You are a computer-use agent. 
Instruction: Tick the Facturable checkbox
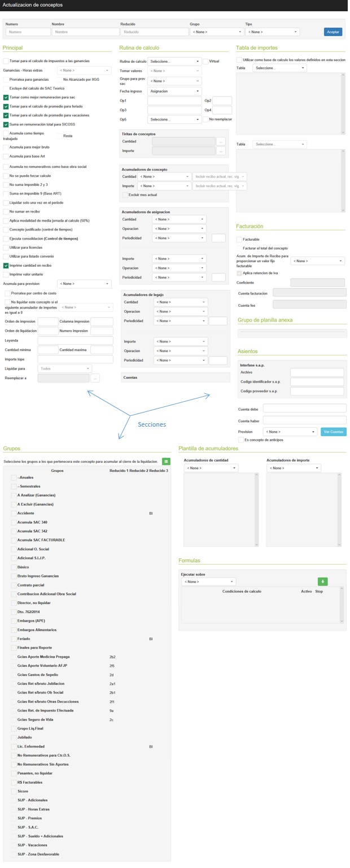pyautogui.click(x=239, y=240)
